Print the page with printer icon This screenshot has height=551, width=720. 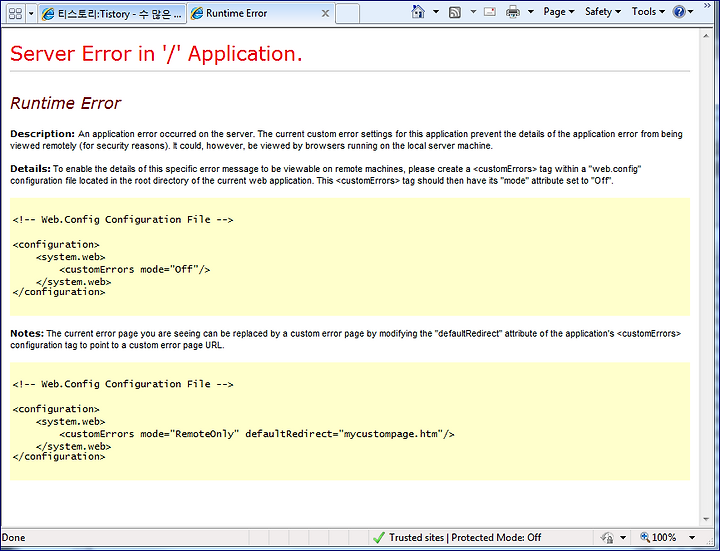[512, 12]
